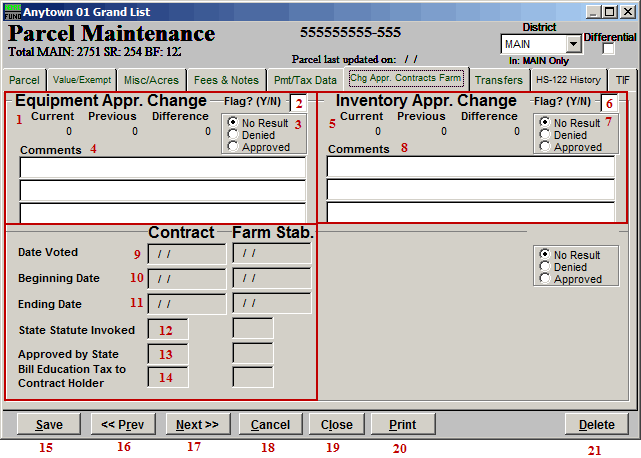Viewport: 641px width, 458px height.
Task: Hit the Delete button
Action: [596, 425]
